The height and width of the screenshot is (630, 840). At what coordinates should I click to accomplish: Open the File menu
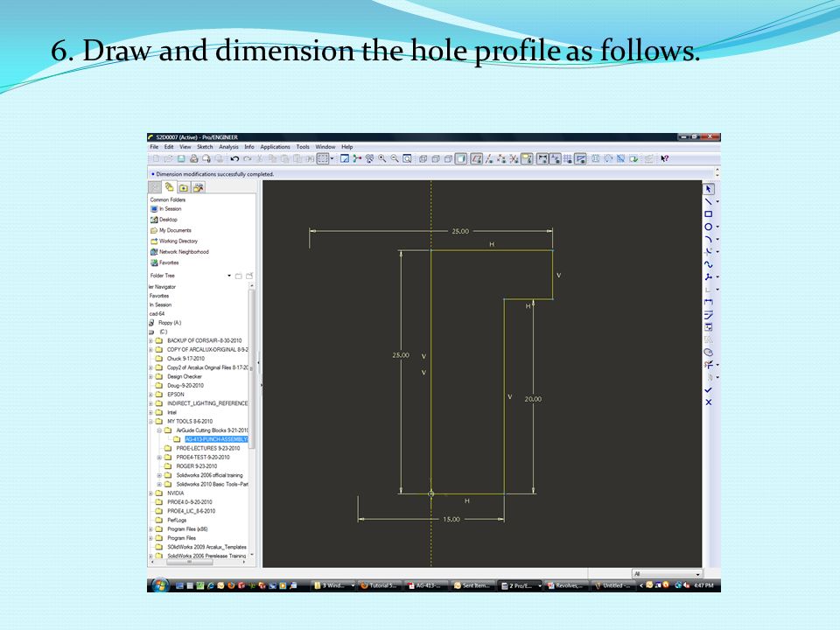tap(154, 147)
